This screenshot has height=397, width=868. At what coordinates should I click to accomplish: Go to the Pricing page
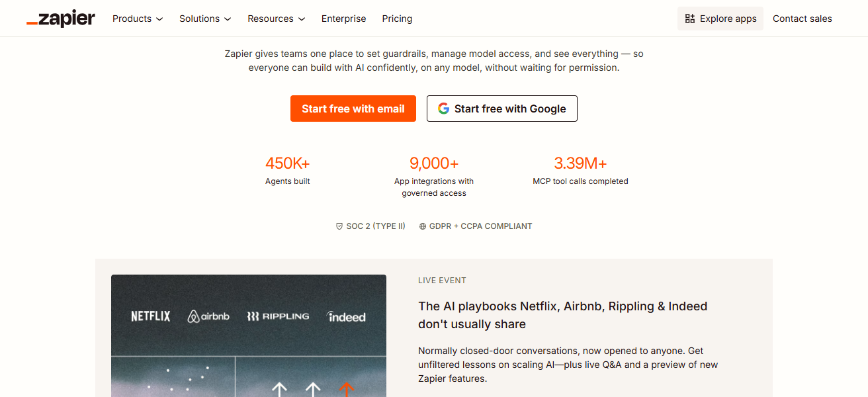tap(397, 19)
